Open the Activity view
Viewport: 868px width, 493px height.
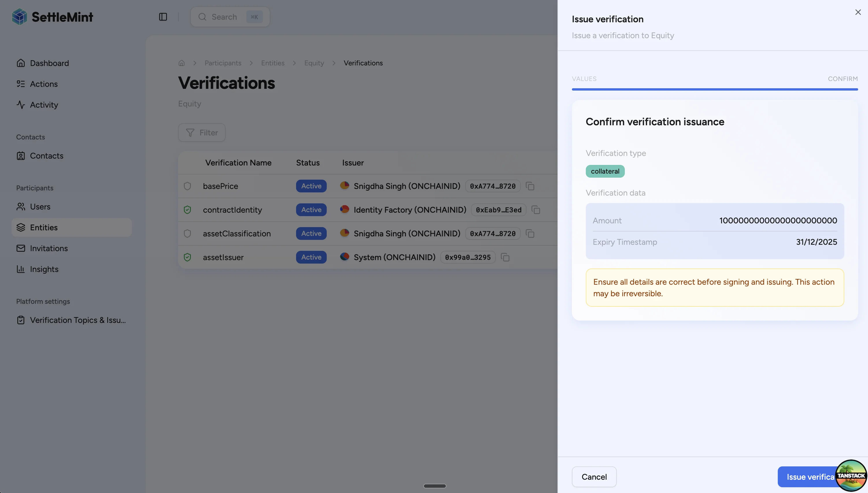44,105
